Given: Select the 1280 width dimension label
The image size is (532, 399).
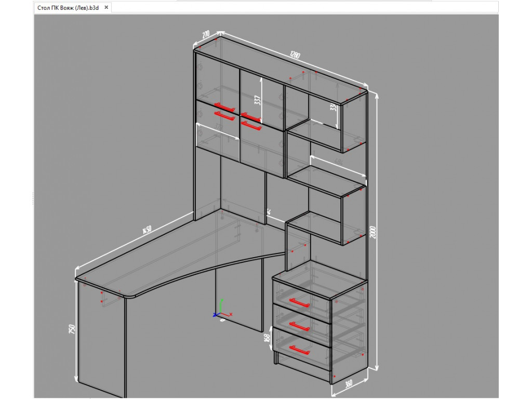Looking at the screenshot, I should point(295,54).
